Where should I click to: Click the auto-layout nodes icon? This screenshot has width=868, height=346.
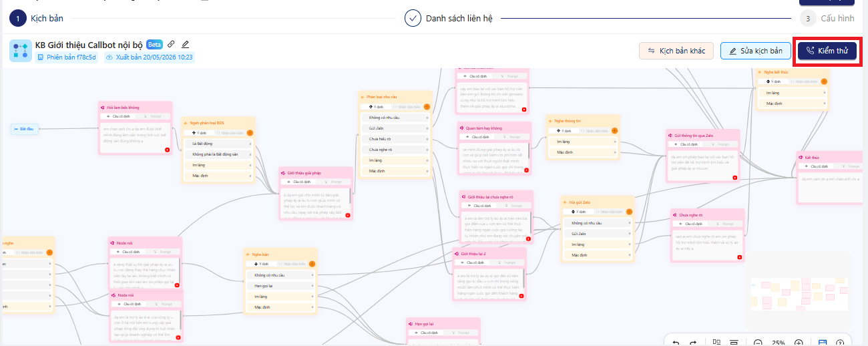coord(716,343)
